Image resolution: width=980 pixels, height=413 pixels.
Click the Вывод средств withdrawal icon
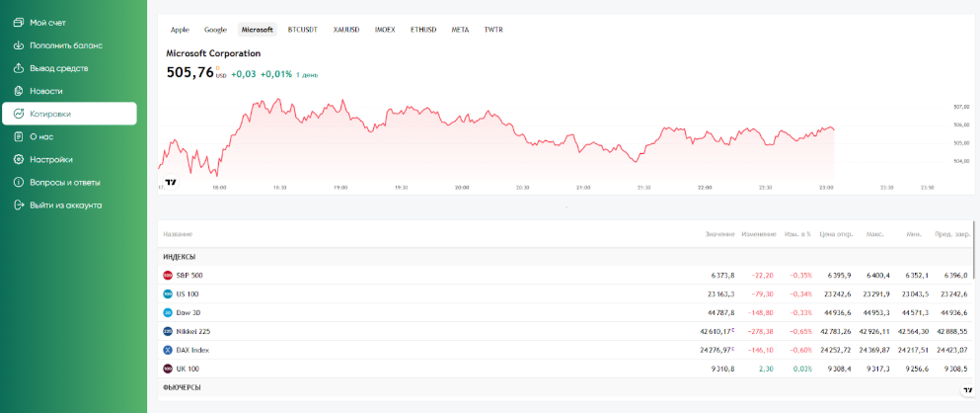point(18,68)
